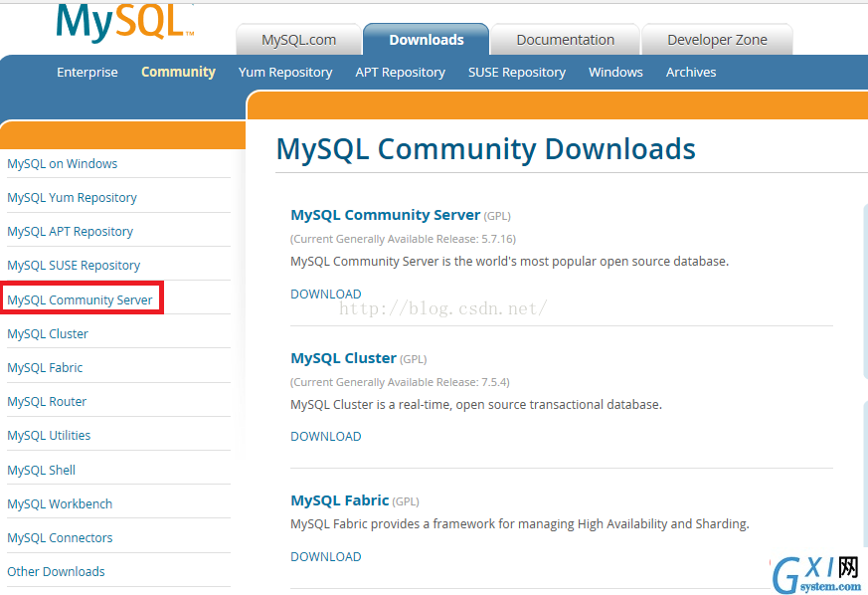Viewport: 868px width, 595px height.
Task: Click the text 'Current Generally Available Release: 7.5.4'
Action: (x=400, y=382)
